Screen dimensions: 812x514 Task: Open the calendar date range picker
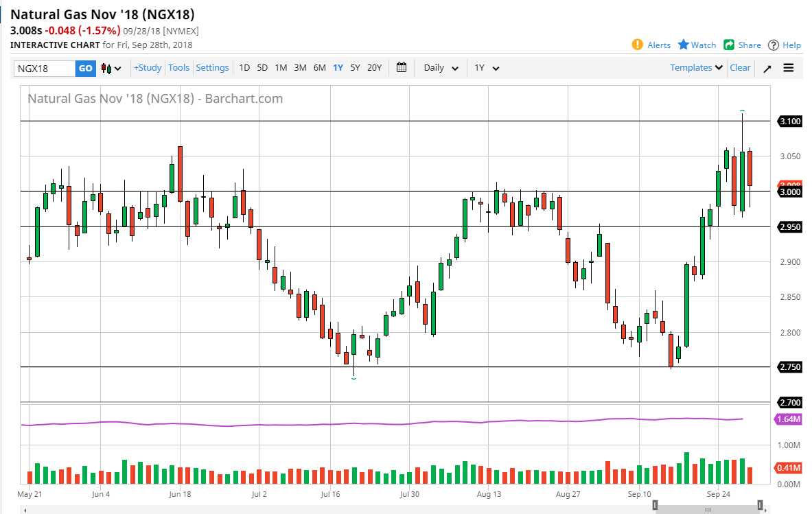pyautogui.click(x=402, y=67)
